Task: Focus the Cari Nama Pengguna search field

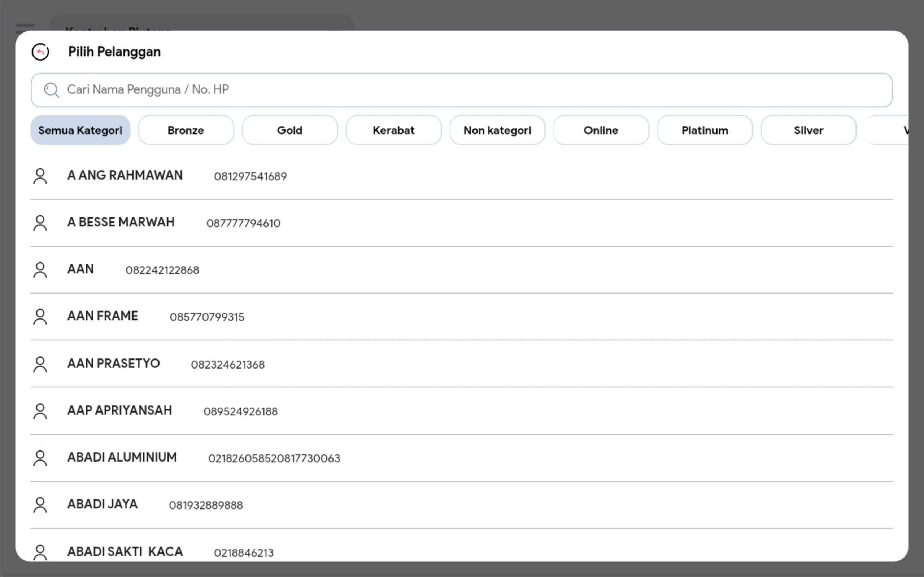Action: pyautogui.click(x=458, y=90)
